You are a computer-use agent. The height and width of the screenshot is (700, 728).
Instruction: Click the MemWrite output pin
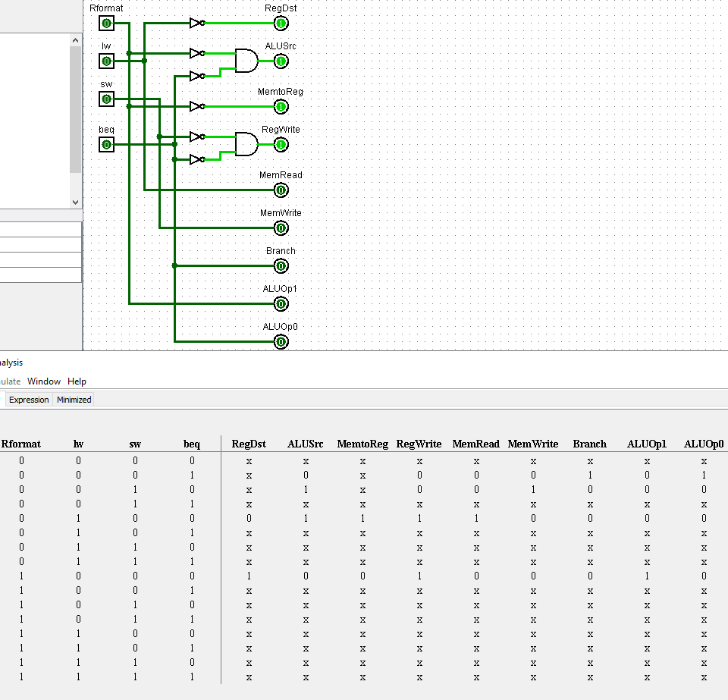coord(281,228)
